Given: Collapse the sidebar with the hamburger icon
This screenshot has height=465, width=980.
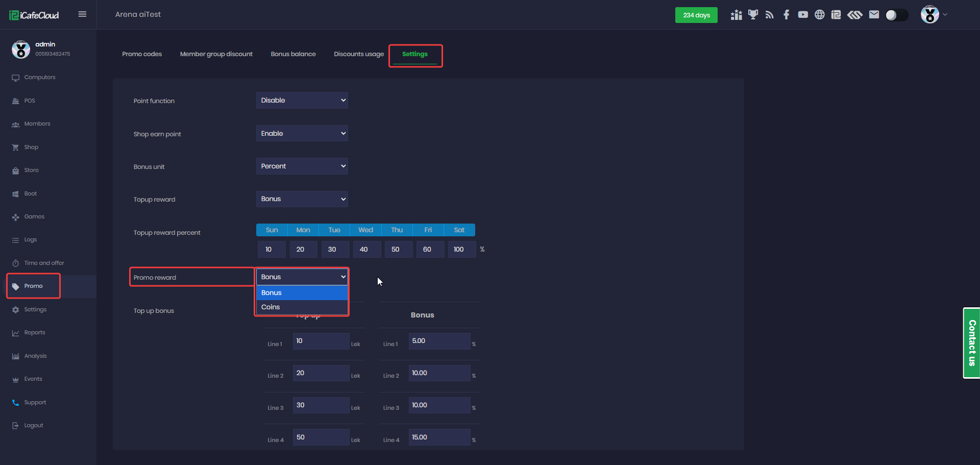Looking at the screenshot, I should [82, 14].
